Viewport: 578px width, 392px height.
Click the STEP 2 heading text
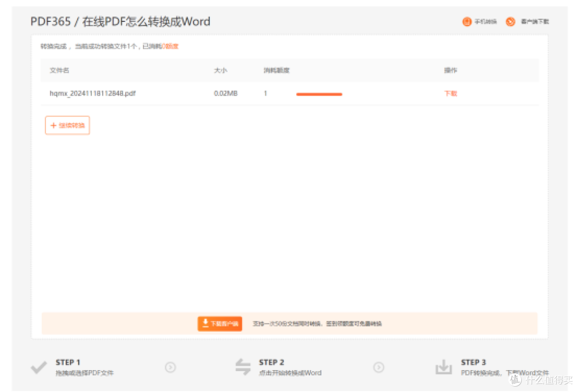[x=271, y=363]
